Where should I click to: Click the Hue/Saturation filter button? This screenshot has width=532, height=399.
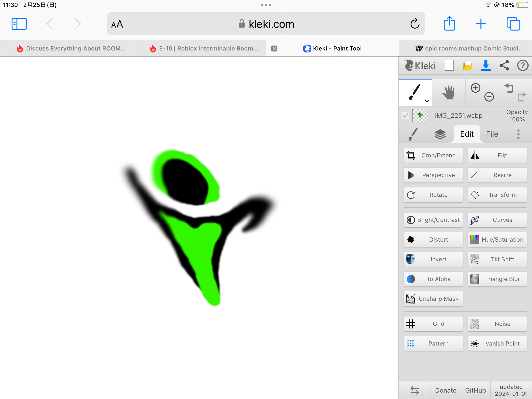[x=497, y=239]
